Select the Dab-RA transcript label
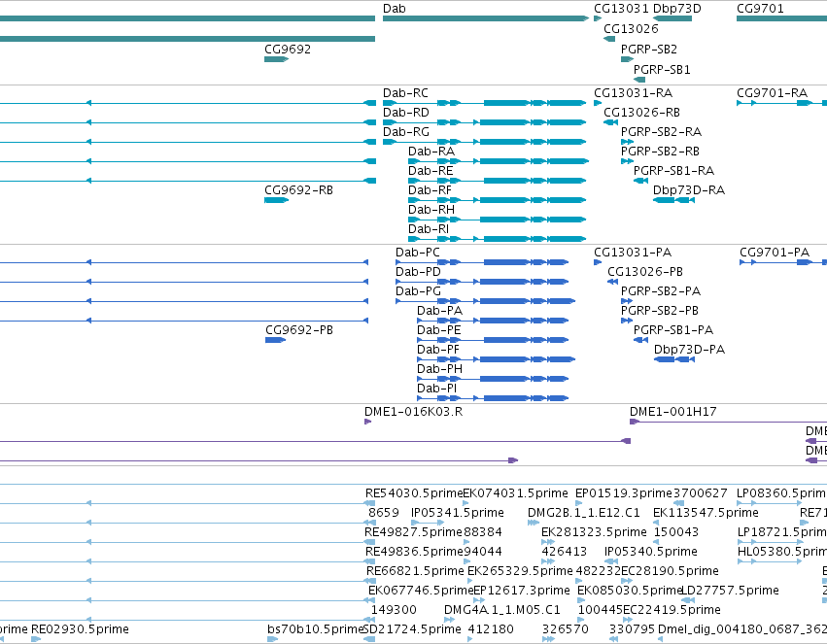Image resolution: width=827 pixels, height=644 pixels. pos(431,152)
